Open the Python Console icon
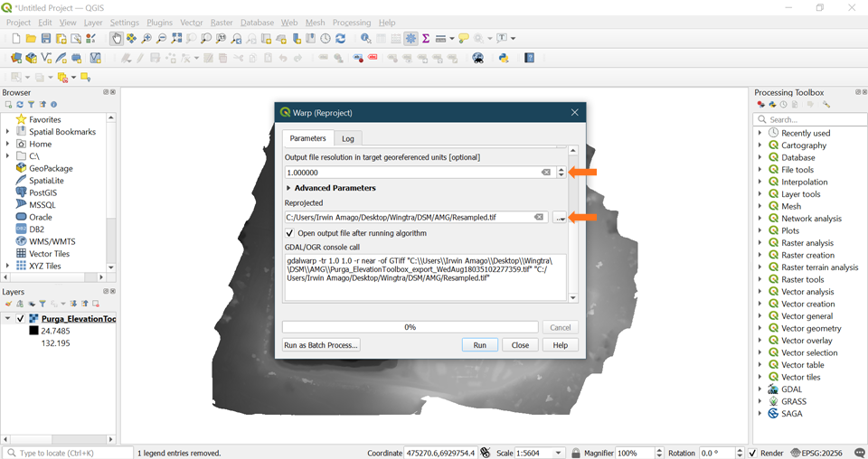Screen dimensions: 868x459 pos(504,58)
